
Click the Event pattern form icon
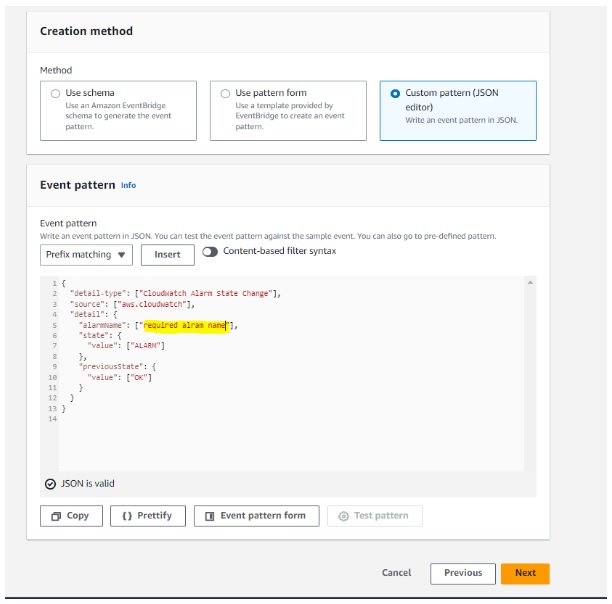coord(210,516)
